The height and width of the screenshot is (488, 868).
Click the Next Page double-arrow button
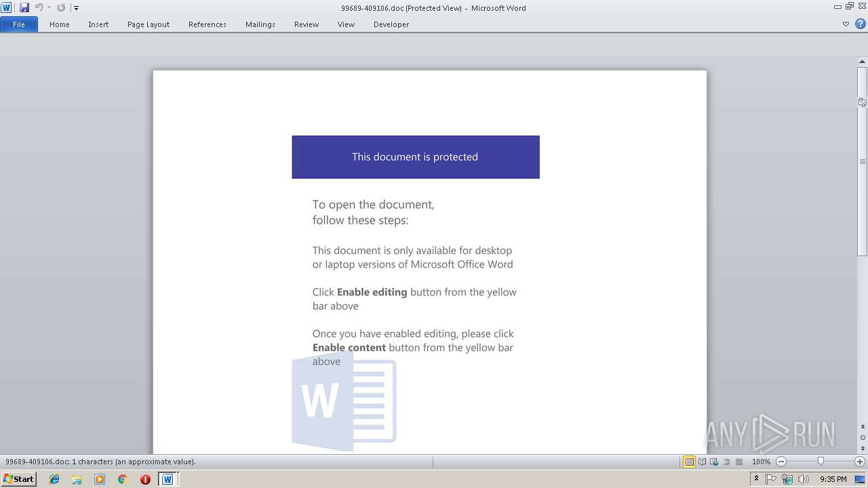tap(863, 448)
